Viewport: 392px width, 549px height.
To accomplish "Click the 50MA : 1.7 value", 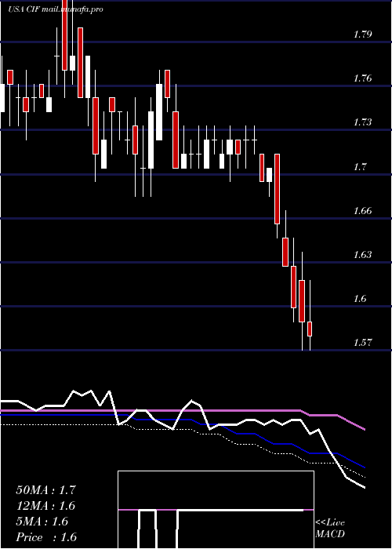I will pos(45,490).
